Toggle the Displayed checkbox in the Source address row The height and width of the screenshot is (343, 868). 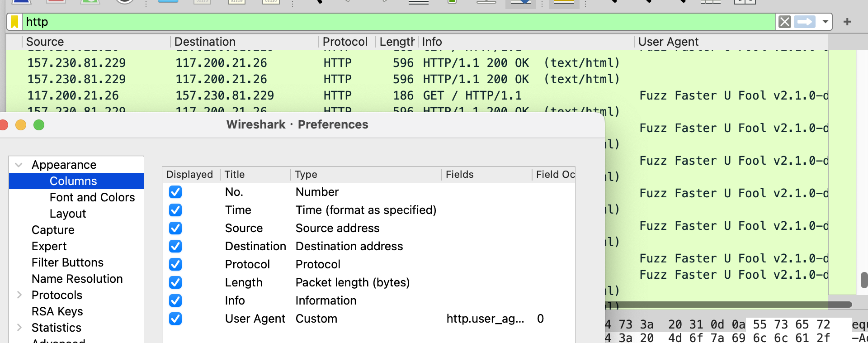(175, 228)
